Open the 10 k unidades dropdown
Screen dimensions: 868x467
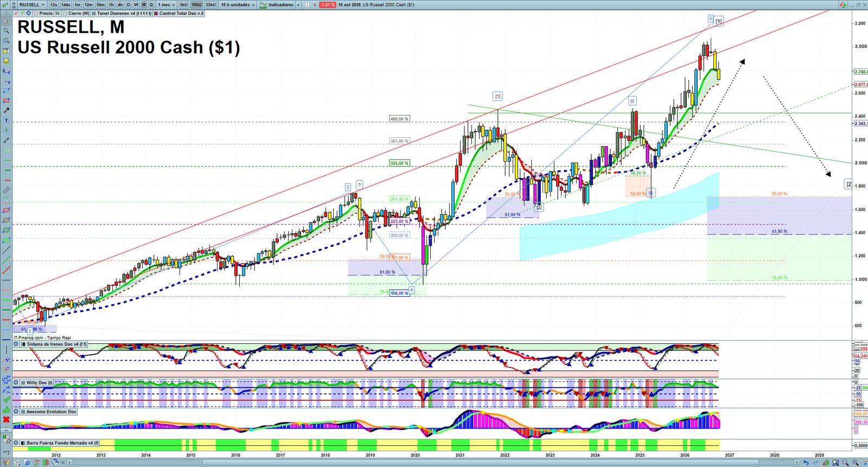[x=238, y=5]
